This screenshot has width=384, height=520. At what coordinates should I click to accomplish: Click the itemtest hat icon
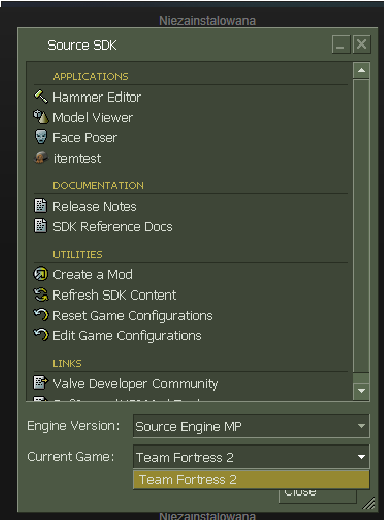(41, 158)
